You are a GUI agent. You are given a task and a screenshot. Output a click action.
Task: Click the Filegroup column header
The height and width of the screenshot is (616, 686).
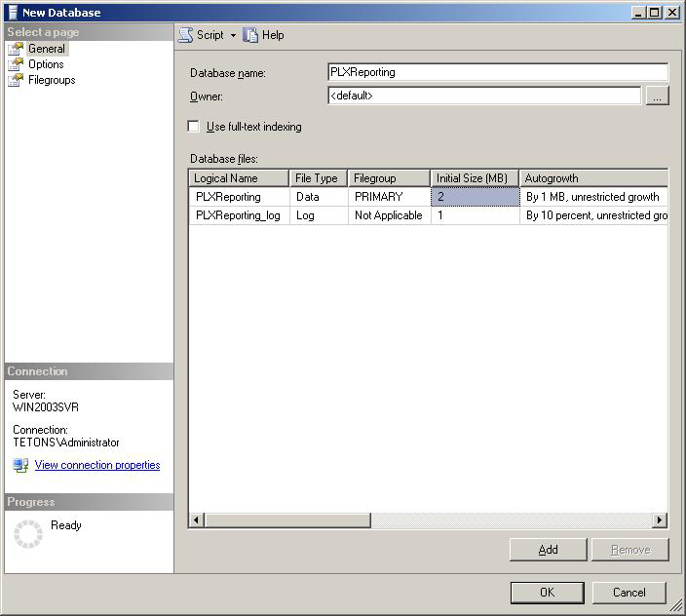pos(390,178)
